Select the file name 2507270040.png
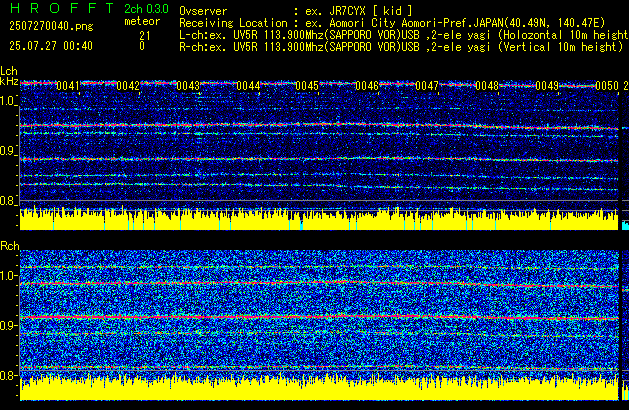Screen dimensions: 629x410 point(51,26)
